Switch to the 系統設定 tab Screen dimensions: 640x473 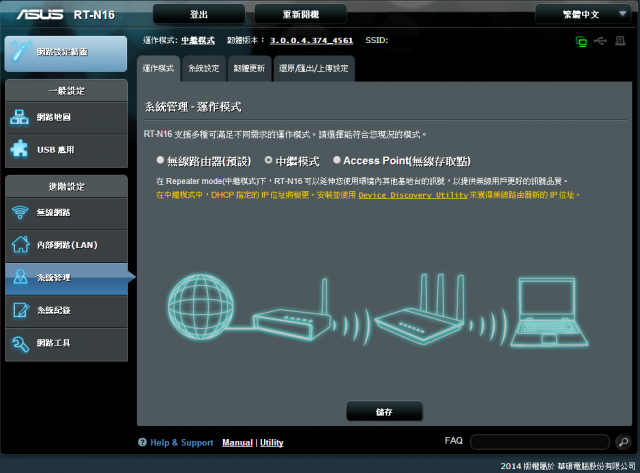(x=204, y=69)
